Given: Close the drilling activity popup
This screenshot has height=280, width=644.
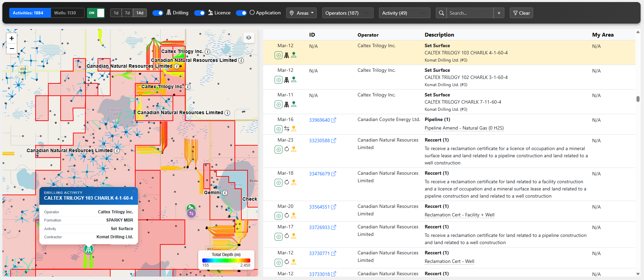Looking at the screenshot, I should tap(134, 191).
